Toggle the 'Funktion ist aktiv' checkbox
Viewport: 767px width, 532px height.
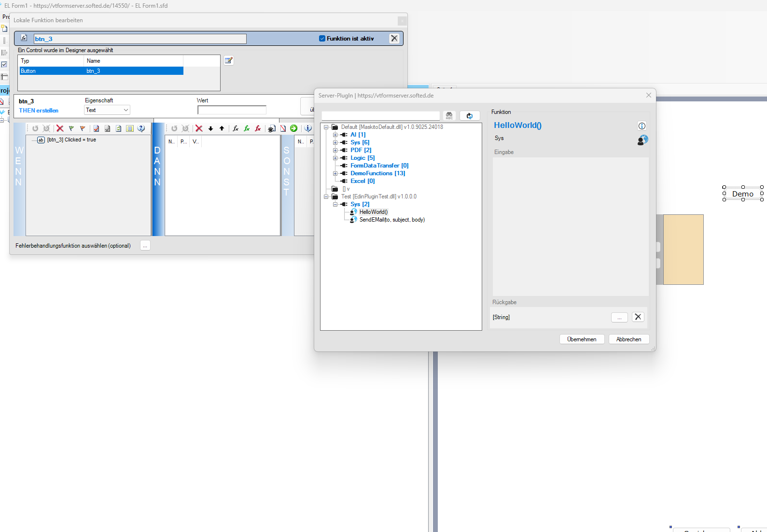click(x=322, y=39)
